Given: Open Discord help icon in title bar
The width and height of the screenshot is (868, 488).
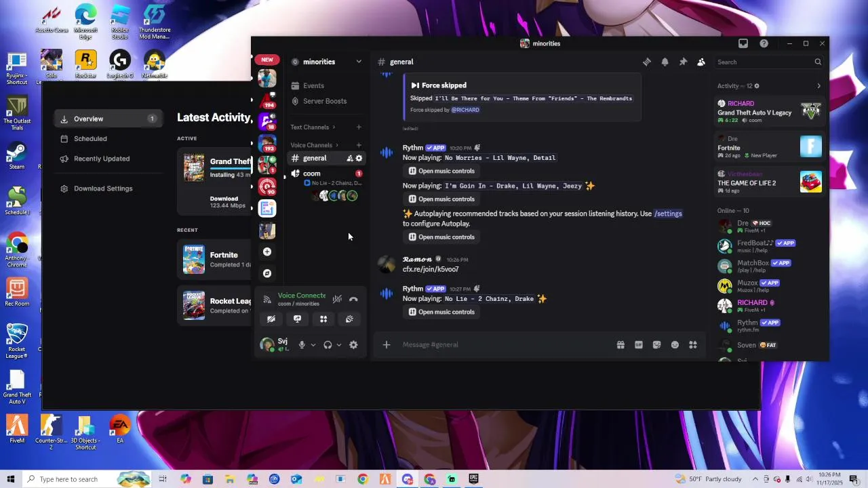Looking at the screenshot, I should 764,43.
